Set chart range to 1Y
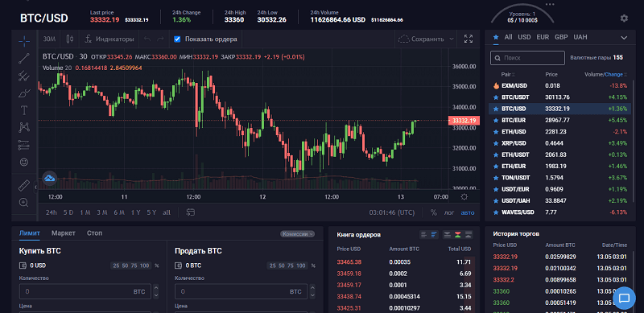Screen dimensions: 644x313 point(135,212)
